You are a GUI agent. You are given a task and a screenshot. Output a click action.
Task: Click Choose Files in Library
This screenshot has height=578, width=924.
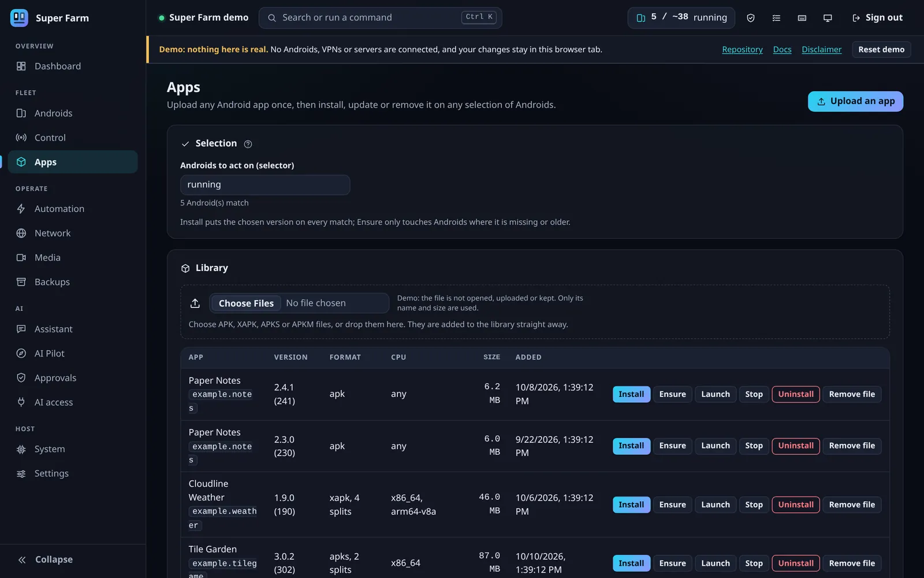click(x=246, y=303)
